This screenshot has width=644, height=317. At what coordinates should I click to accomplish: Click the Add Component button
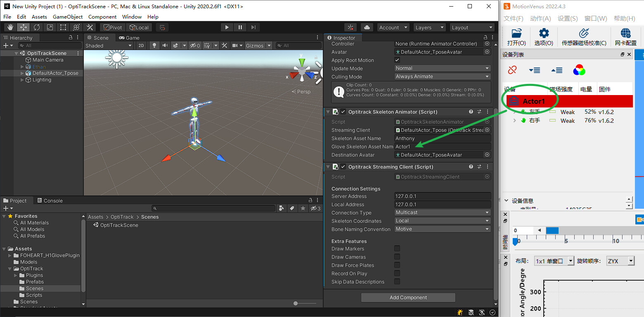pos(408,298)
